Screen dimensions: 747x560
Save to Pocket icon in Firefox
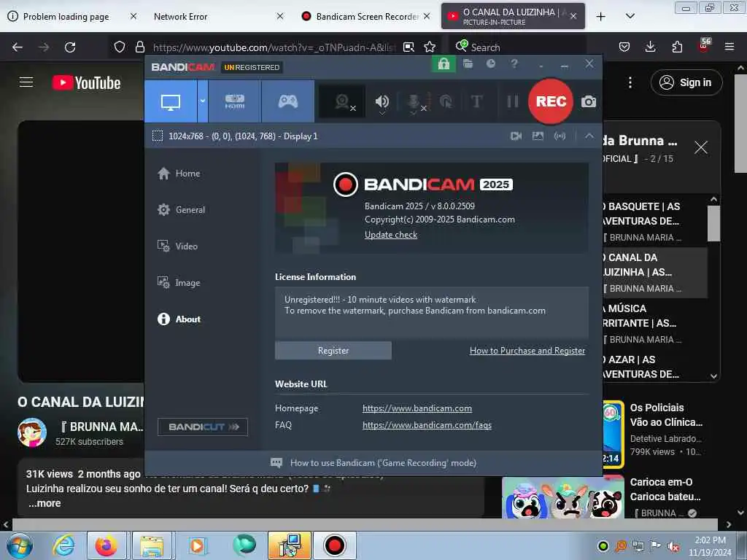tap(624, 47)
